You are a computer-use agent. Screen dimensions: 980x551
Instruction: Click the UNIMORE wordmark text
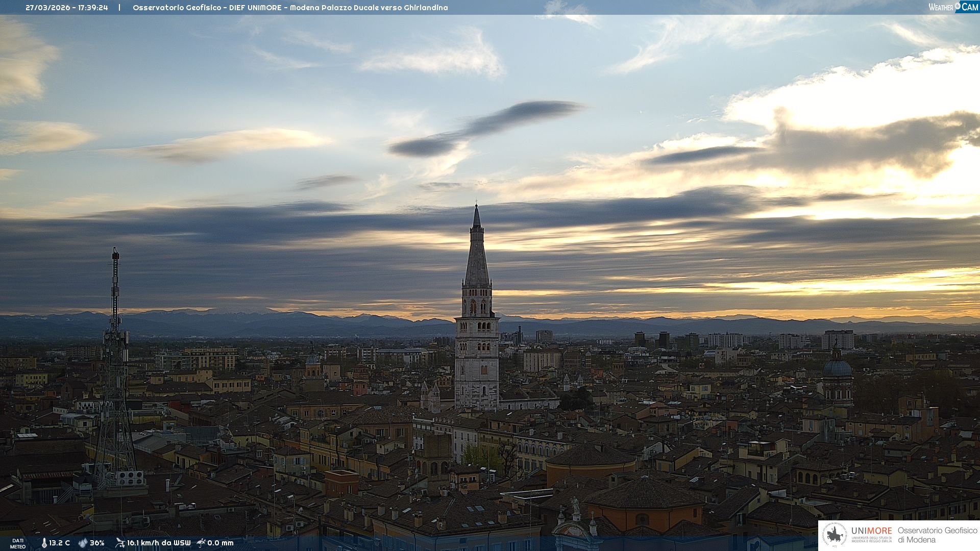[x=871, y=531]
